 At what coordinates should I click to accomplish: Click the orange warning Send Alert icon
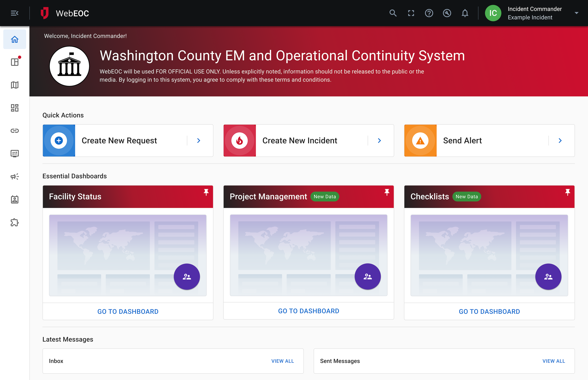point(420,141)
